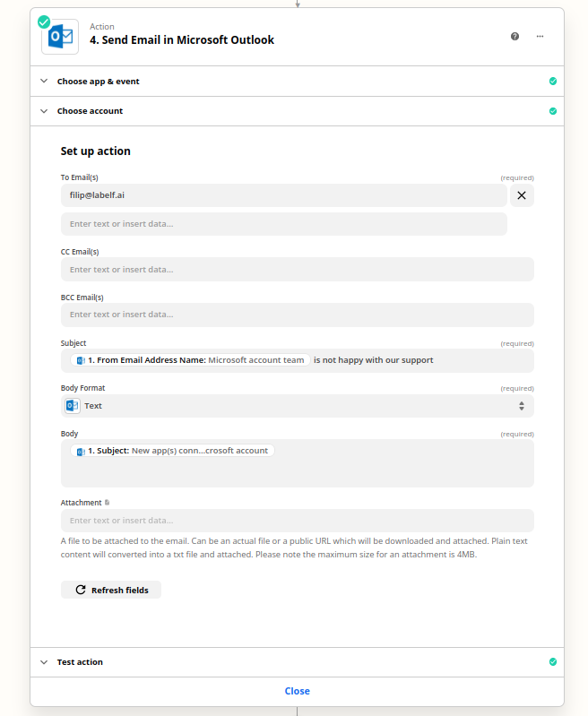
Task: Open the three-dot action options menu
Action: tap(540, 37)
